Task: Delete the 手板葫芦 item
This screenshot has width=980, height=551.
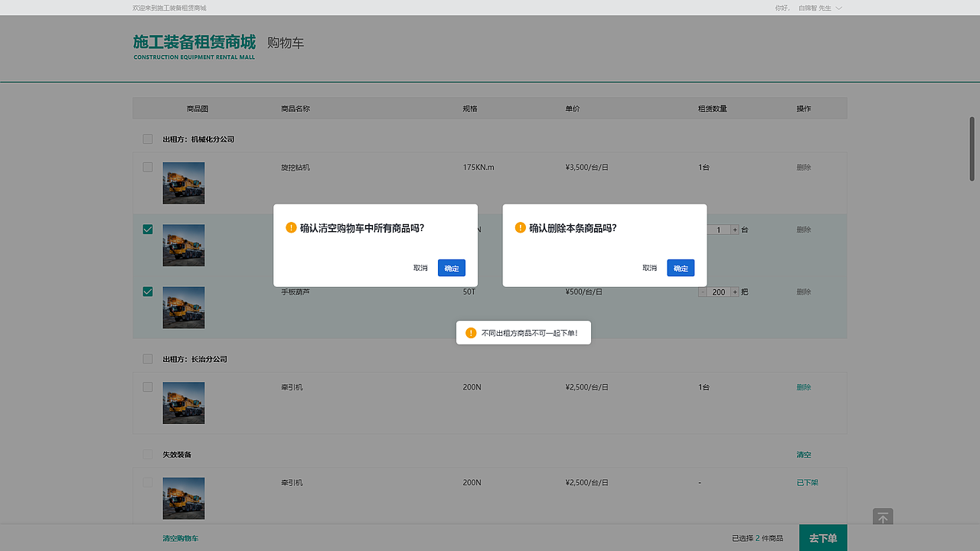Action: coord(803,292)
